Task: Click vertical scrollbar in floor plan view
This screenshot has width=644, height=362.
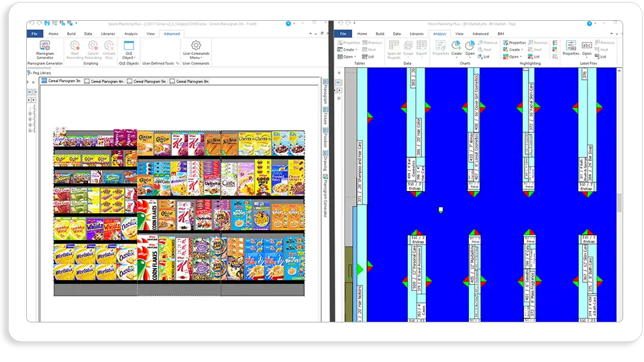Action: (619, 203)
